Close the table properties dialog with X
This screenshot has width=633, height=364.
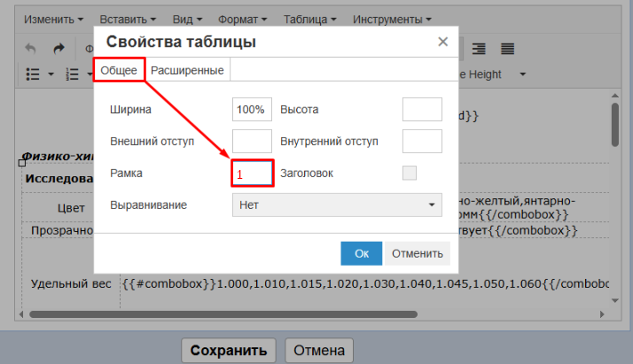(x=442, y=42)
